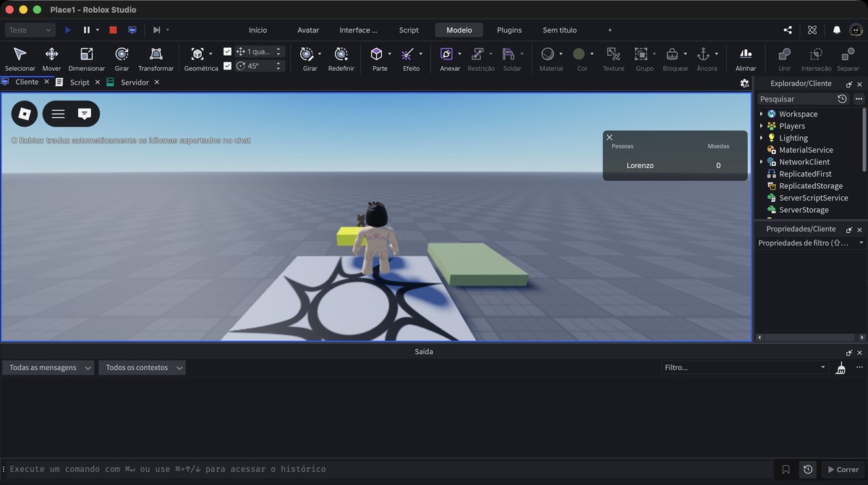
Task: Click the blue Play button
Action: [68, 30]
